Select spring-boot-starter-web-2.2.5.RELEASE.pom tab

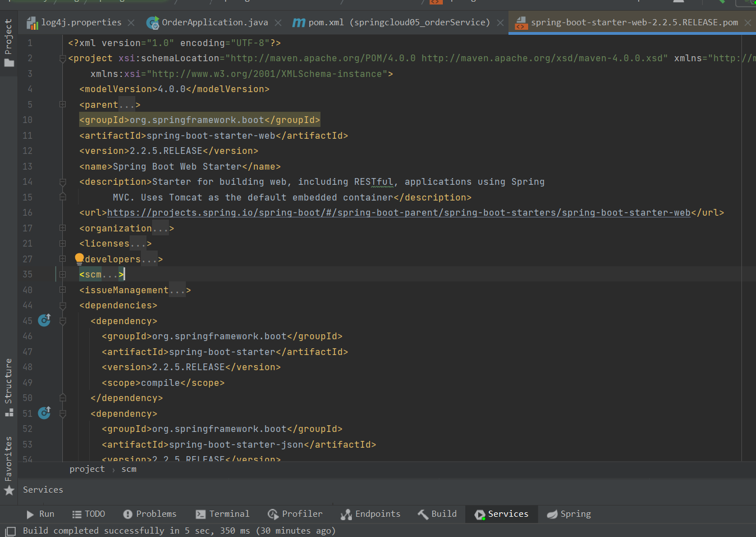coord(634,22)
